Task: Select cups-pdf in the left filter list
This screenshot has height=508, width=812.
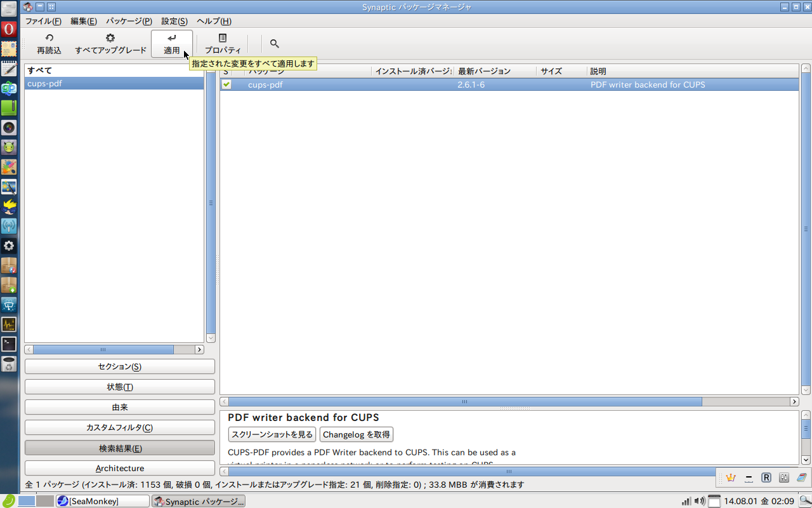Action: tap(114, 83)
